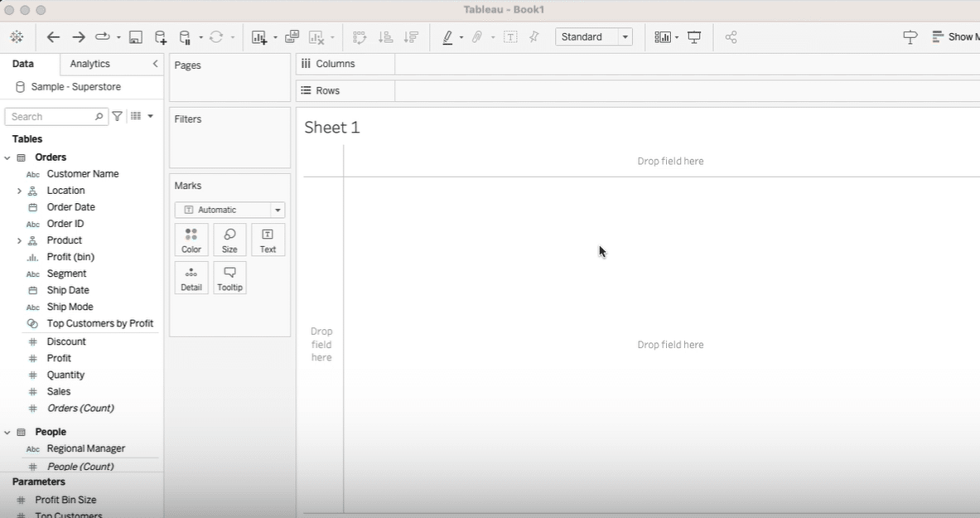Click the Fix Axes pin icon
Image resolution: width=980 pixels, height=518 pixels.
tap(533, 37)
